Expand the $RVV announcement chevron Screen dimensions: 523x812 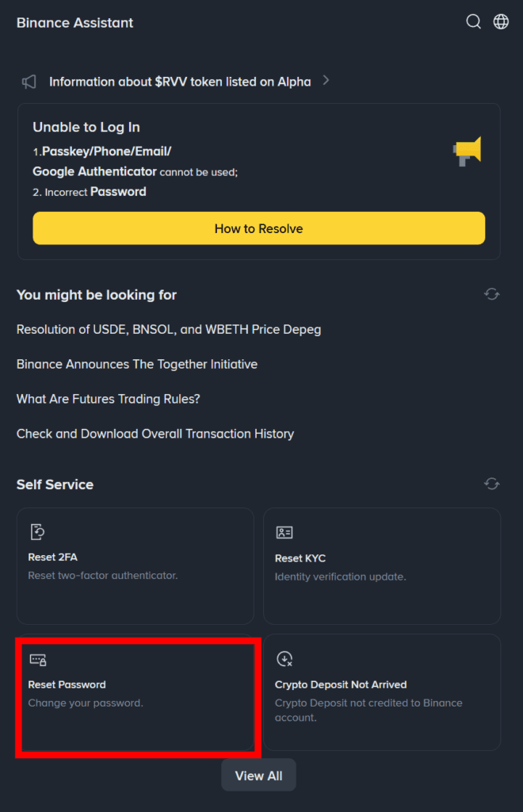pyautogui.click(x=326, y=81)
